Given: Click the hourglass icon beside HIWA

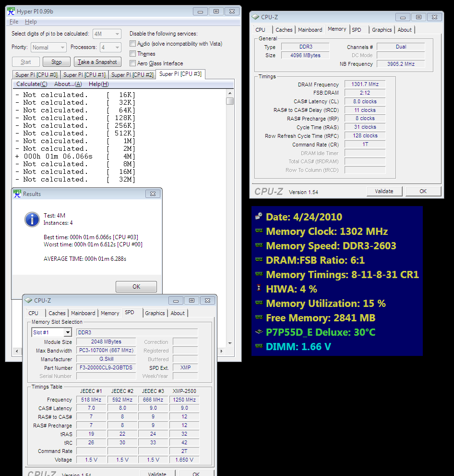Looking at the screenshot, I should [x=259, y=288].
